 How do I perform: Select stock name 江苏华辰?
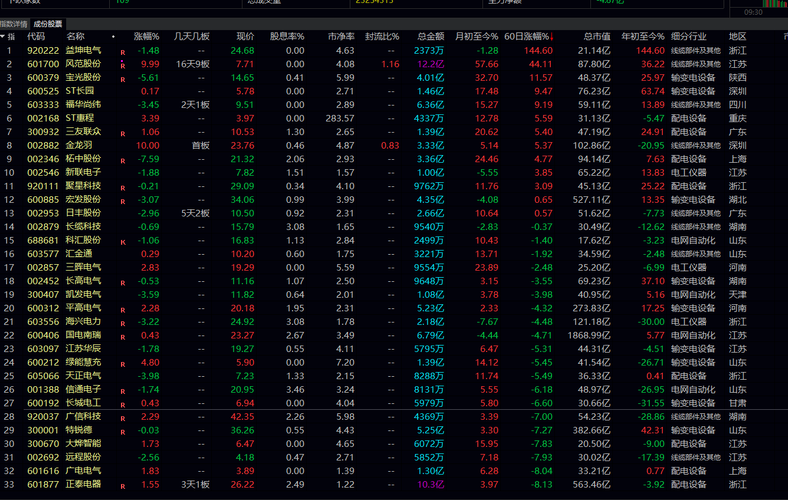[83, 349]
